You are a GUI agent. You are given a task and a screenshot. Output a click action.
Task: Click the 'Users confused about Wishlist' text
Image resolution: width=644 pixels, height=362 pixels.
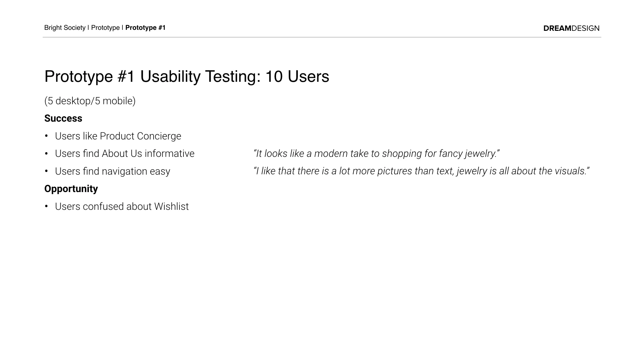pos(122,206)
